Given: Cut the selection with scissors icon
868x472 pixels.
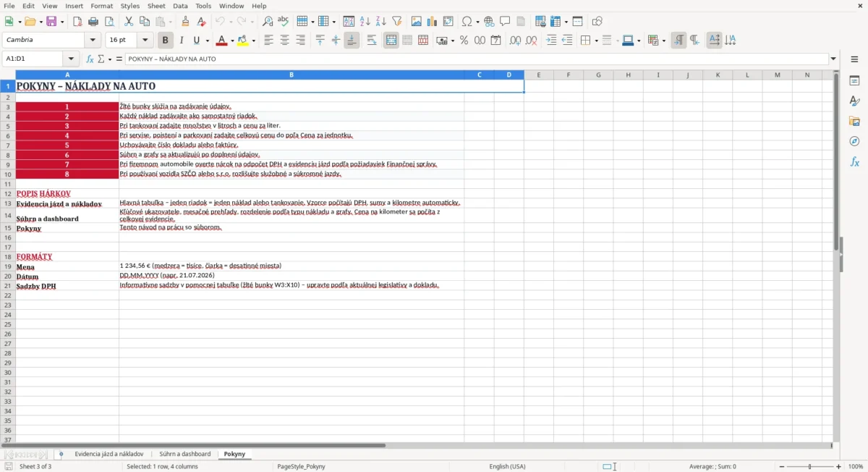Looking at the screenshot, I should [129, 22].
